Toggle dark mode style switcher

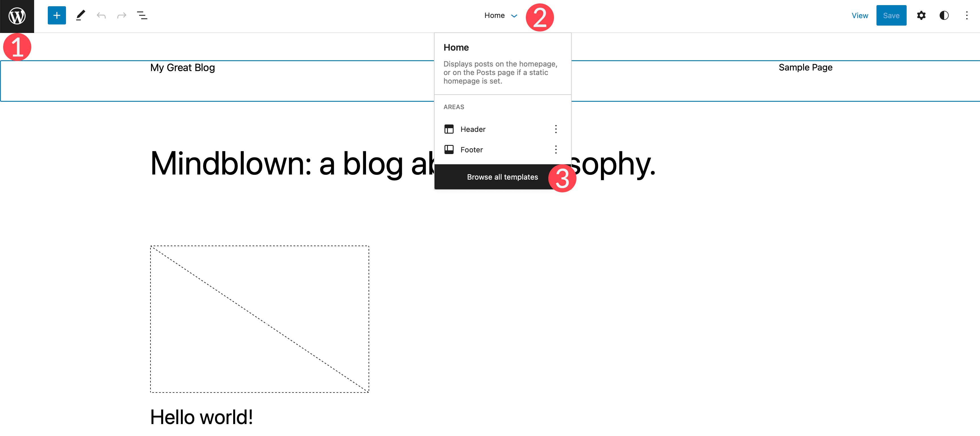tap(945, 15)
